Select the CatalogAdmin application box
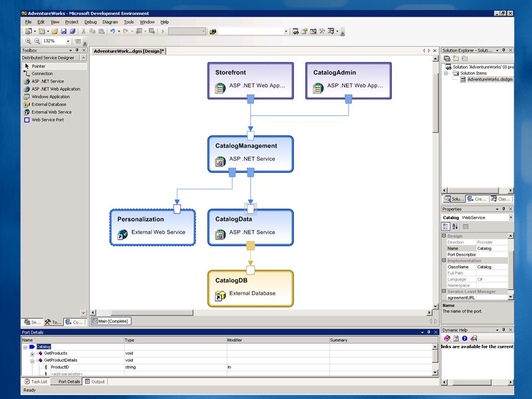This screenshot has width=532, height=399. pos(349,81)
